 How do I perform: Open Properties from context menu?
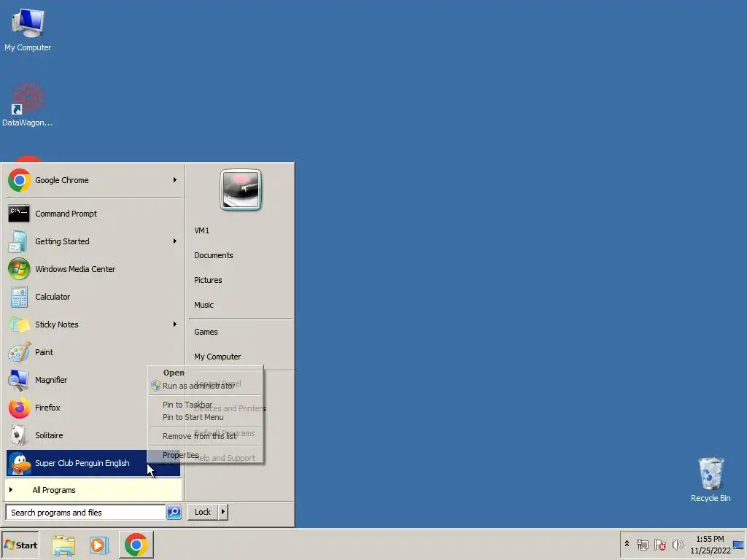click(205, 455)
